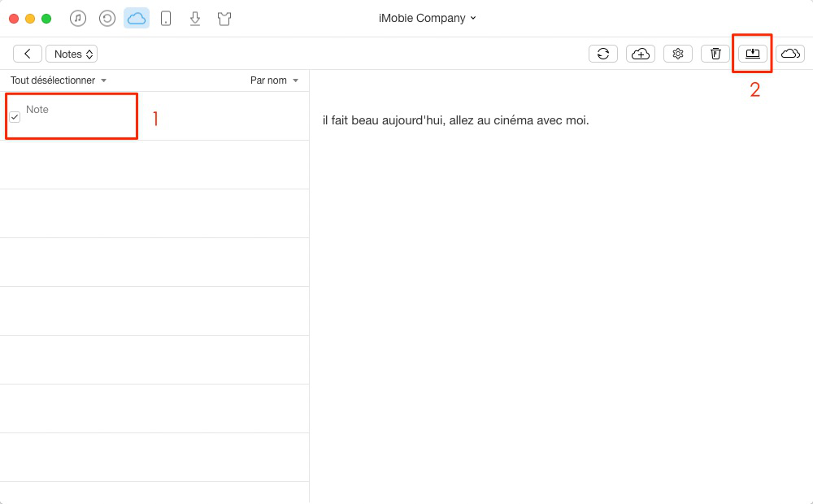
Task: Open the Notes category dropdown
Action: point(72,54)
